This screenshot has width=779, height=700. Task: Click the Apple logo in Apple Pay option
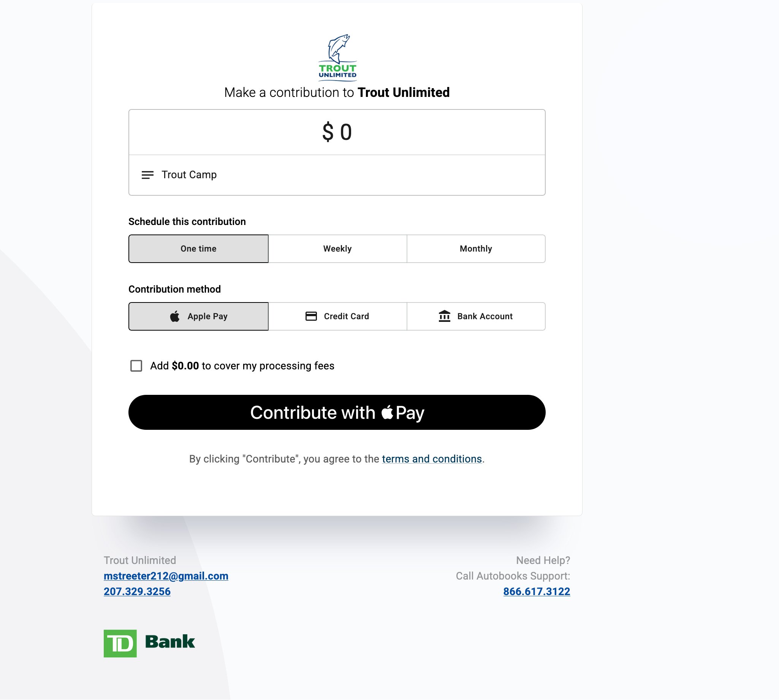[174, 316]
